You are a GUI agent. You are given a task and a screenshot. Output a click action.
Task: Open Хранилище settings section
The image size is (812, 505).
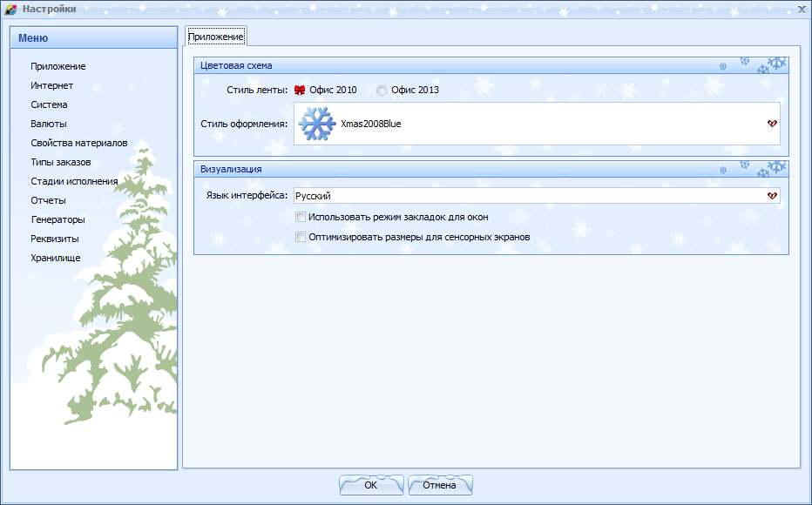coord(56,258)
